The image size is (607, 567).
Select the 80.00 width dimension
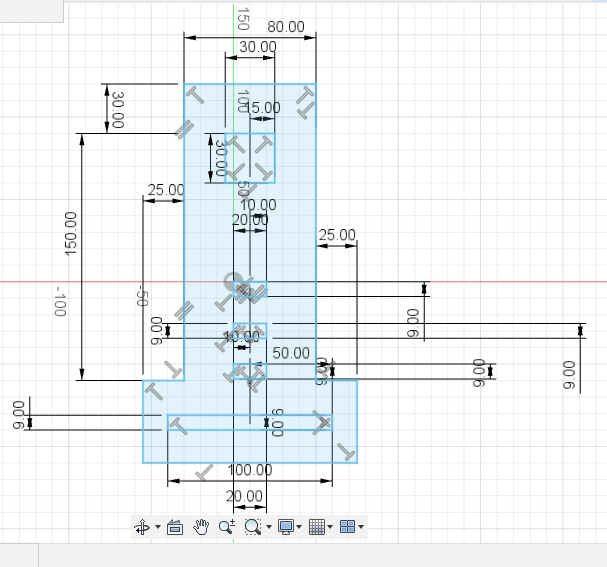[x=286, y=27]
